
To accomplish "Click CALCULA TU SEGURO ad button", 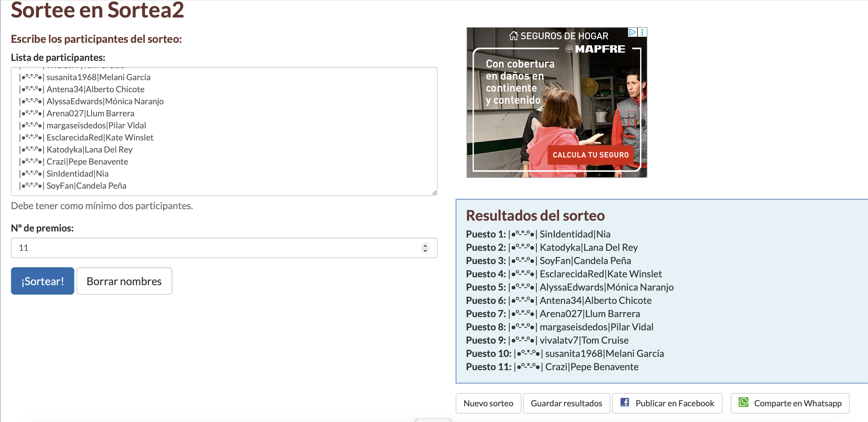I will (x=590, y=155).
